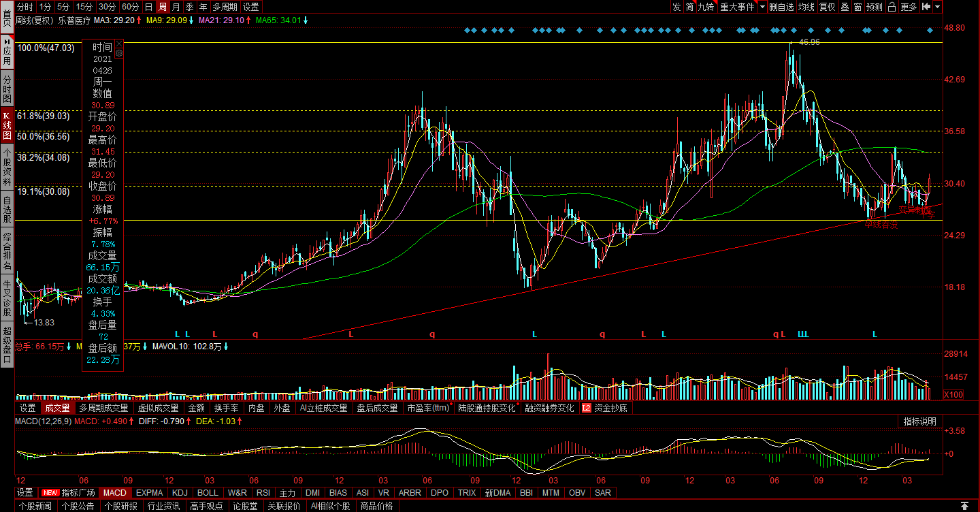
Task: Open 重大事件 events
Action: click(738, 7)
